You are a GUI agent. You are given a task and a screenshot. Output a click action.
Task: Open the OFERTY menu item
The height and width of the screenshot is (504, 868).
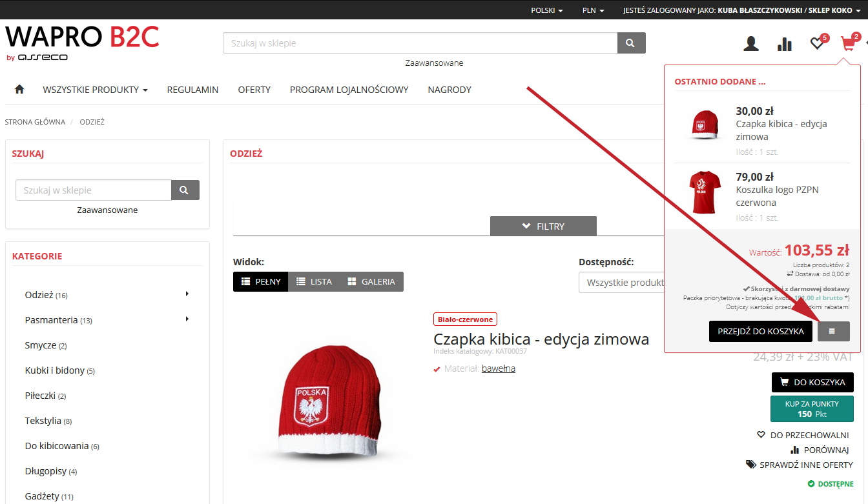(x=254, y=90)
